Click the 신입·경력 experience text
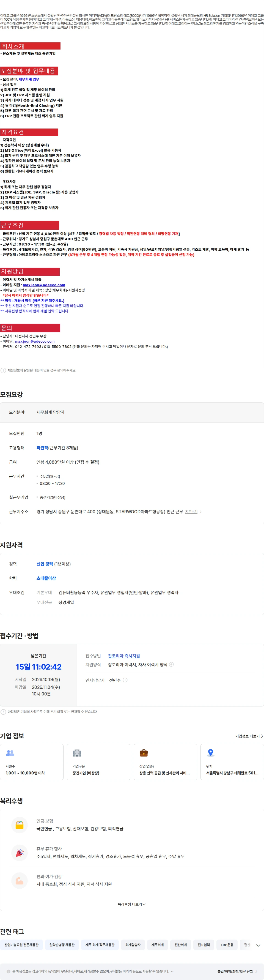This screenshot has width=264, height=980. click(x=45, y=564)
